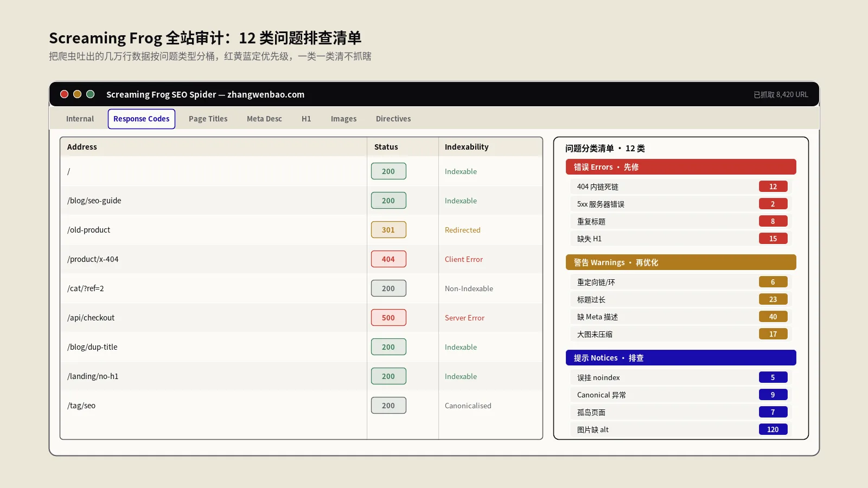The height and width of the screenshot is (488, 868).
Task: Click the Canonicalised indexability cell
Action: tap(468, 406)
